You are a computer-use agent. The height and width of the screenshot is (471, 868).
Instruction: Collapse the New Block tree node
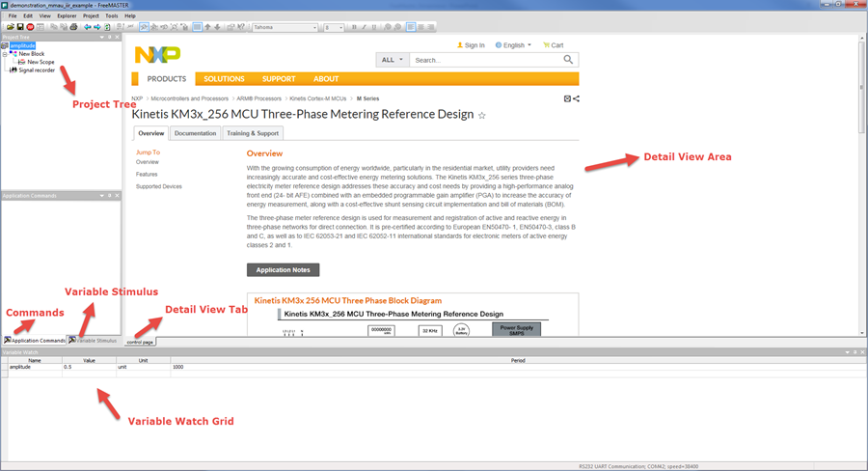pyautogui.click(x=5, y=54)
